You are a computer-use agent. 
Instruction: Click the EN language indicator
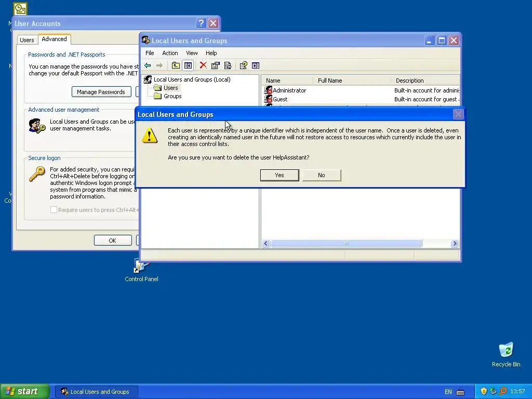(x=448, y=392)
